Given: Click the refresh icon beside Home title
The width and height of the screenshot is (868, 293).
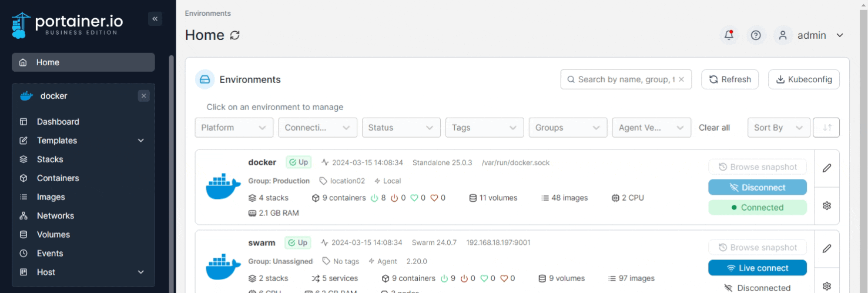Looking at the screenshot, I should pos(234,36).
